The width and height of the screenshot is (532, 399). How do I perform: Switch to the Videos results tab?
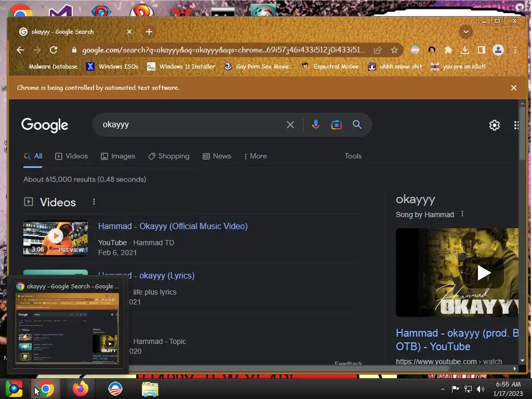click(71, 156)
